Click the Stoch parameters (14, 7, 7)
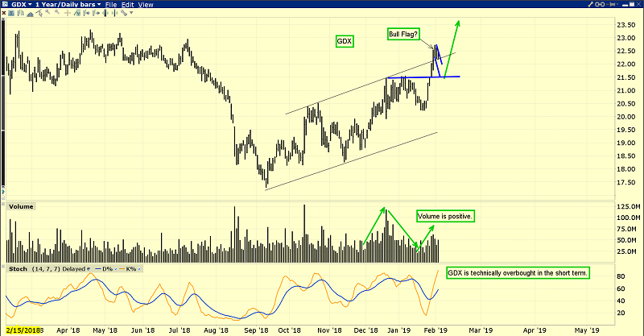This screenshot has height=336, width=644. click(46, 269)
